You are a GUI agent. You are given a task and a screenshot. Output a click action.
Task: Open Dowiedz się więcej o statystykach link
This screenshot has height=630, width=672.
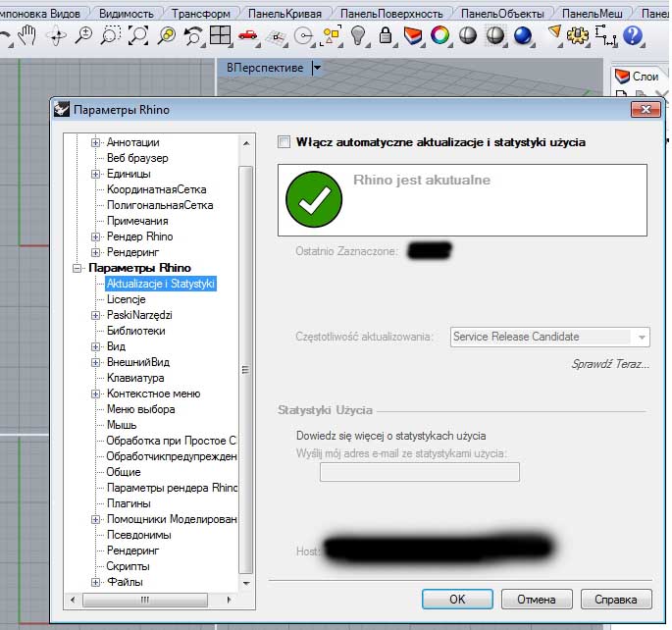[x=390, y=436]
